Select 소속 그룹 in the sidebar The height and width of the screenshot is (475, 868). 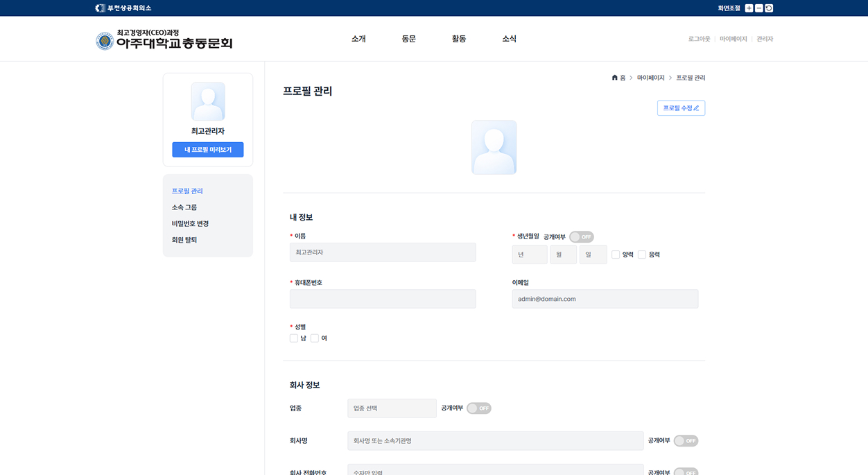[184, 207]
